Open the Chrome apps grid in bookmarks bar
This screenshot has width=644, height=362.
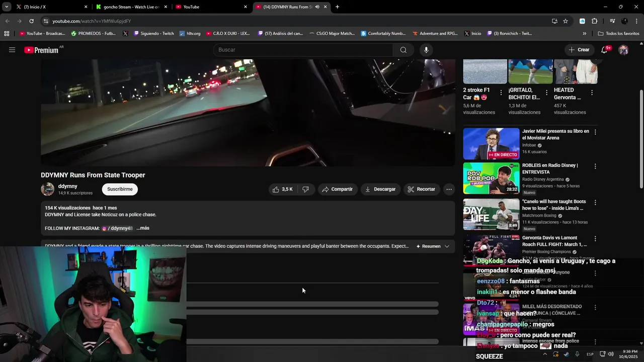7,34
